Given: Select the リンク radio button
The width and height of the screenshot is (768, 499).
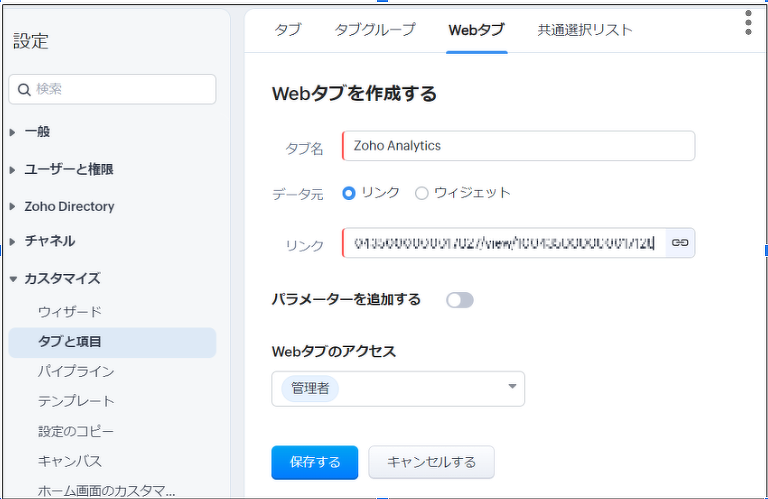Looking at the screenshot, I should coord(349,193).
